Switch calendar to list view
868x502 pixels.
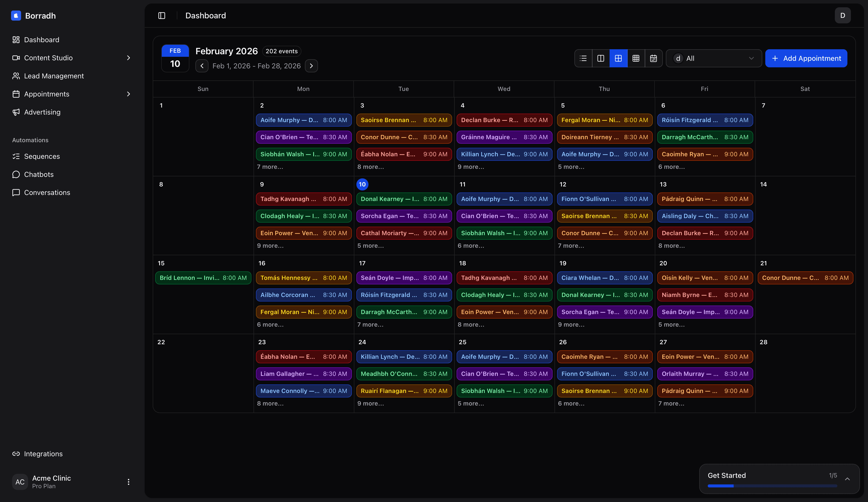click(583, 58)
